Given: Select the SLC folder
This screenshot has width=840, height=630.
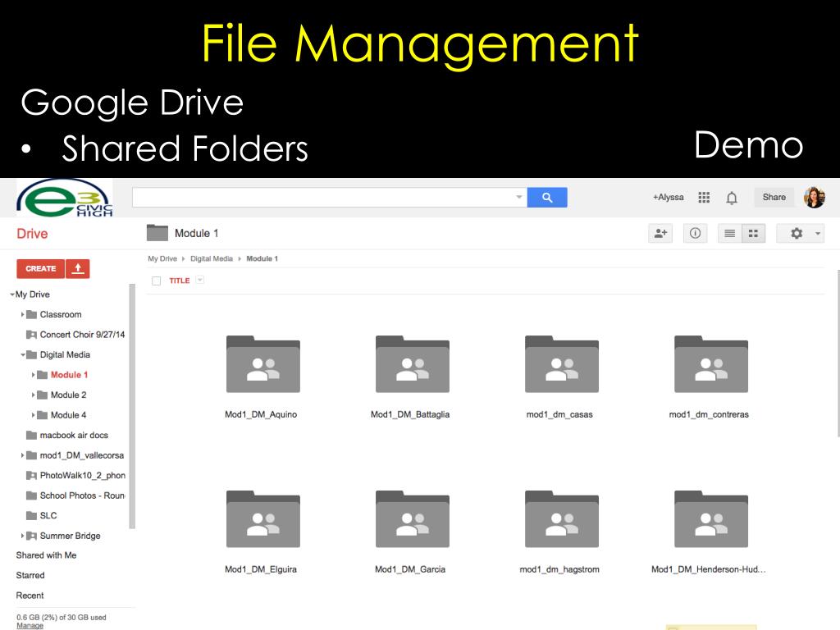Looking at the screenshot, I should 48,515.
